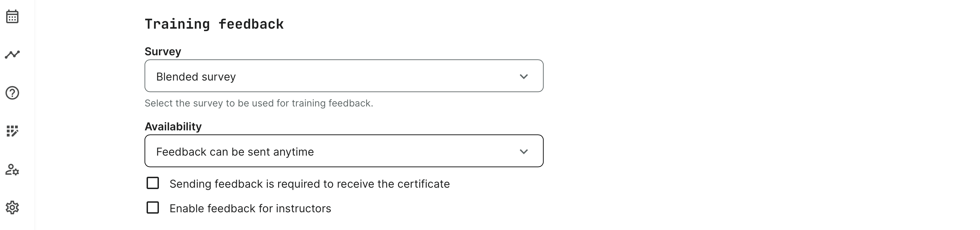Click the 'Training feedback' heading
Image resolution: width=980 pixels, height=230 pixels.
coord(214,24)
